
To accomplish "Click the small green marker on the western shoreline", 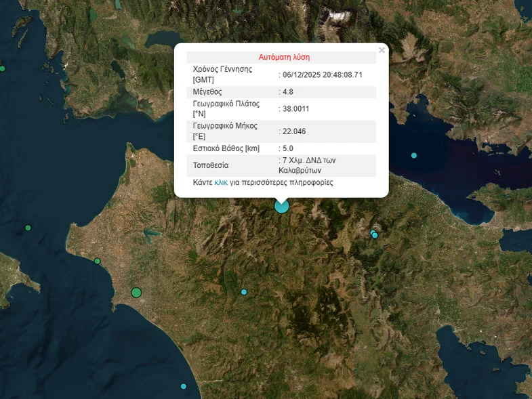I will point(97,261).
